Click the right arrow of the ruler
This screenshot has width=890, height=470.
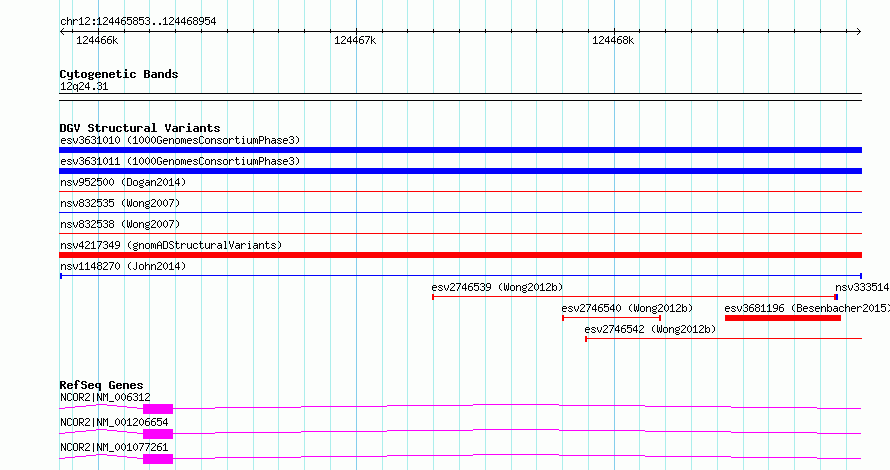[x=858, y=32]
